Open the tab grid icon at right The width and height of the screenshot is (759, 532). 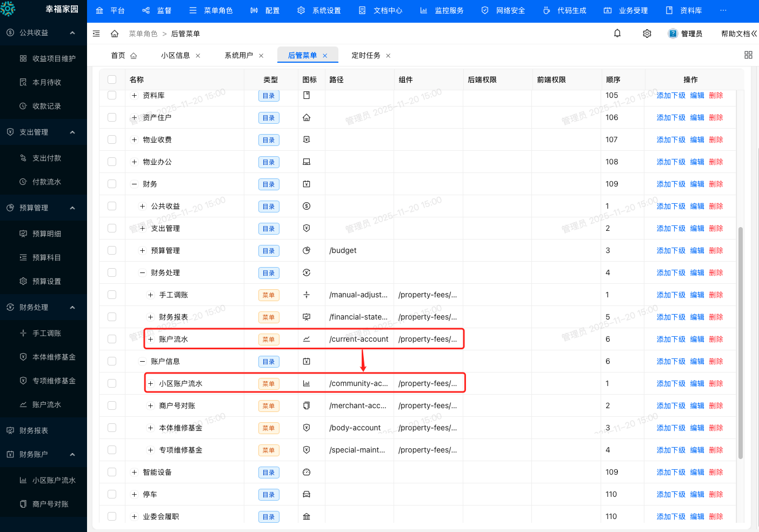coord(748,55)
